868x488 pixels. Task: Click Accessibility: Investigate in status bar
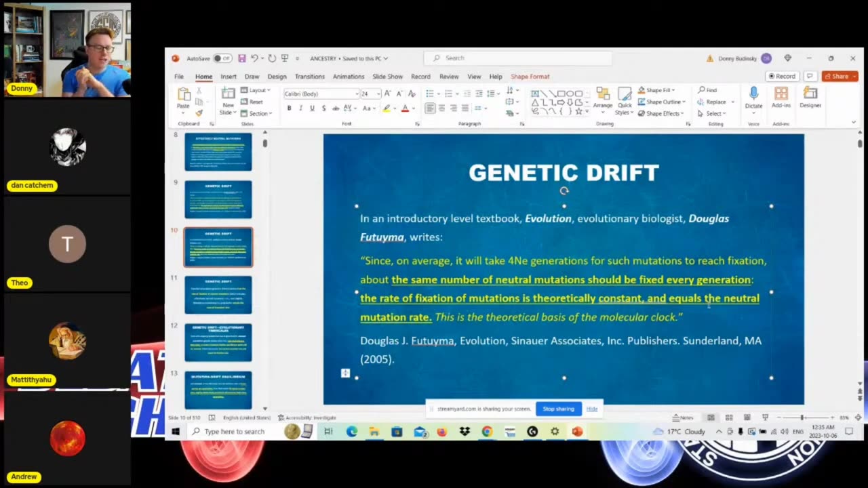307,418
